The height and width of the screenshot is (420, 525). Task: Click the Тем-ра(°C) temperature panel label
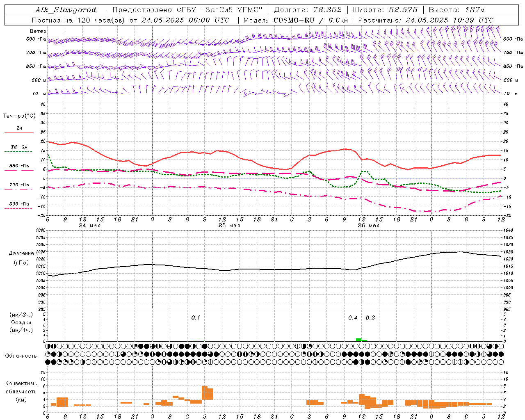[19, 116]
